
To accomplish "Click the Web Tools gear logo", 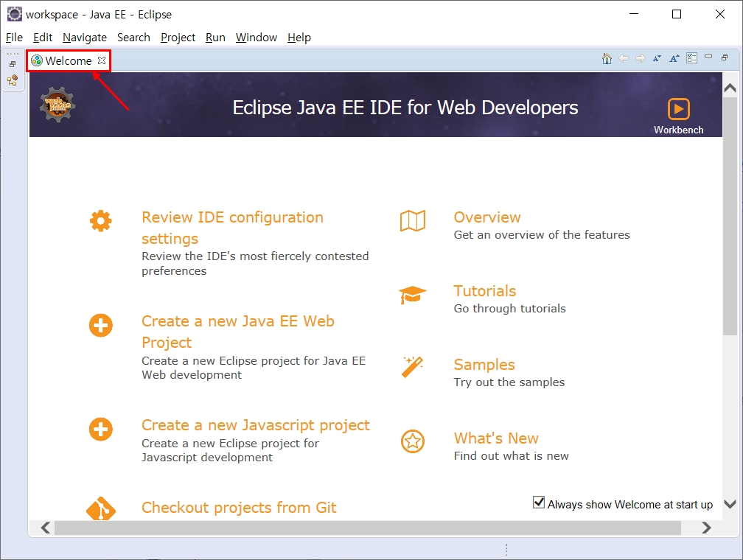I will (x=57, y=105).
